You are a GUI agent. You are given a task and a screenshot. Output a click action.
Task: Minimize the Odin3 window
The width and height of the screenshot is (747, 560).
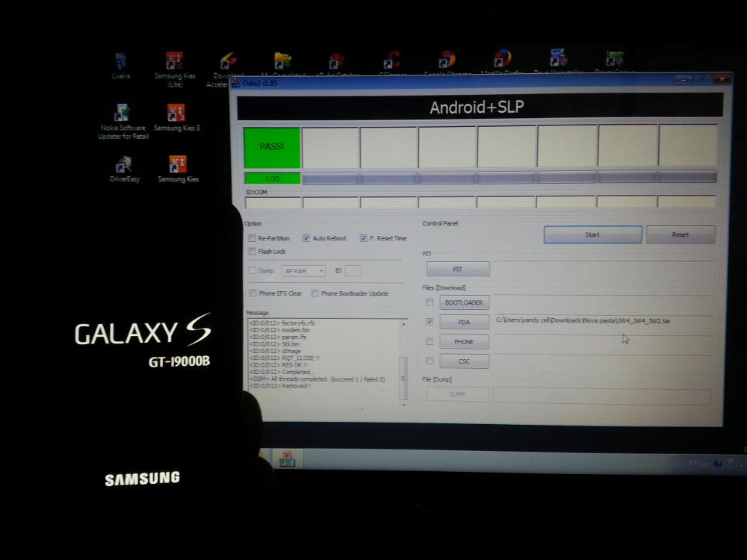(x=684, y=80)
